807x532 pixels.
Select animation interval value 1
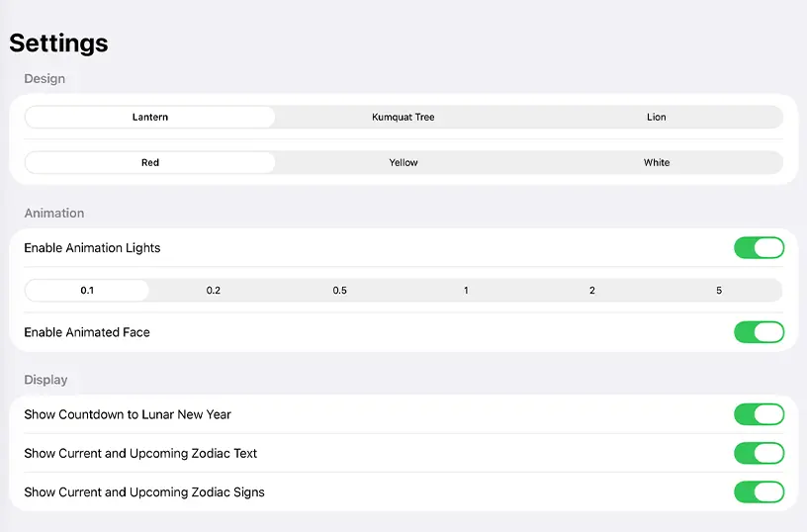pos(466,290)
